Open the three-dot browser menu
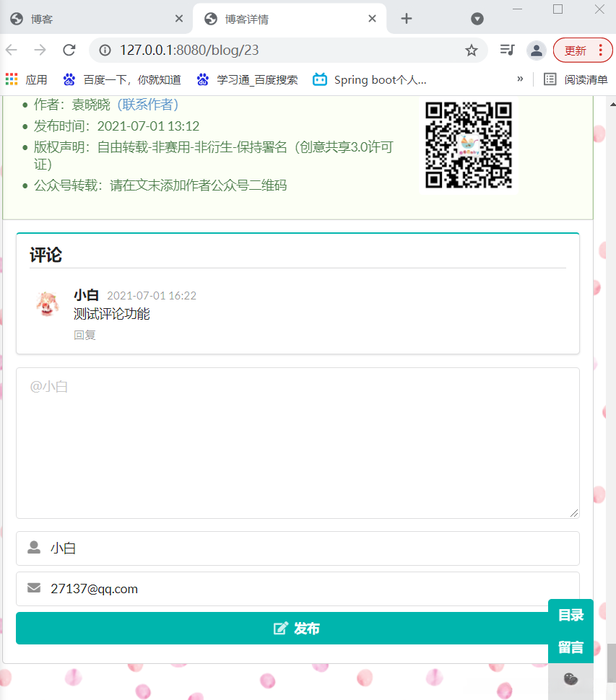Screen dimensions: 616x700 point(600,50)
